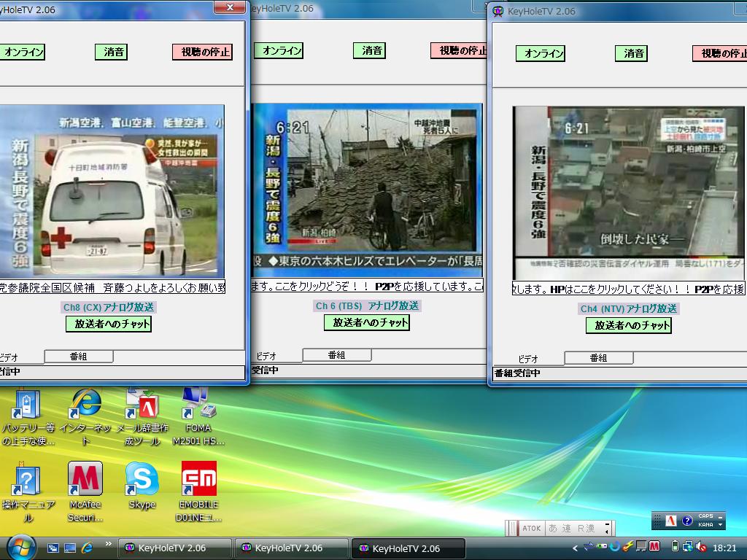Stop viewing with 視聴の停止 in Ch 6 (TBS) window
The width and height of the screenshot is (747, 560).
[x=460, y=50]
